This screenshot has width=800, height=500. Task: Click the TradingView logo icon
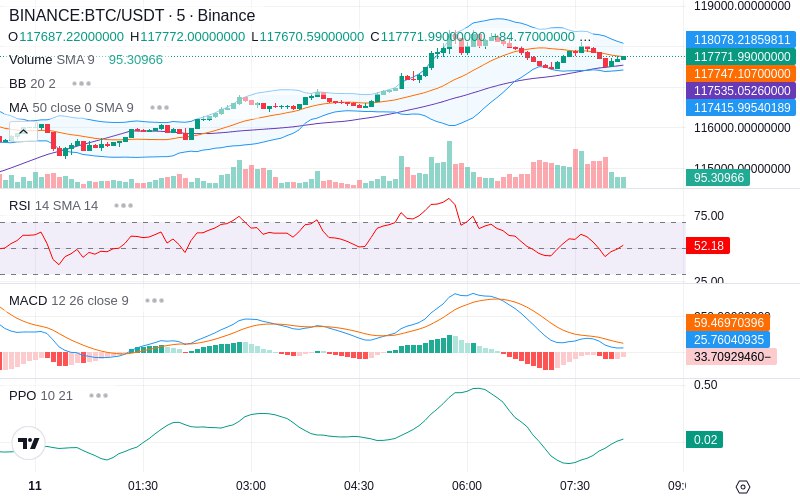[28, 443]
